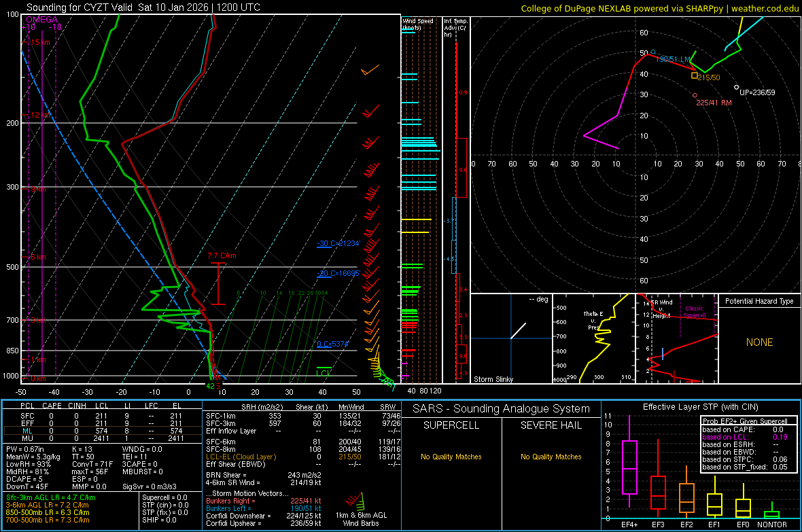The image size is (802, 532).
Task: Click the -30 C=21234' height label
Action: point(338,243)
